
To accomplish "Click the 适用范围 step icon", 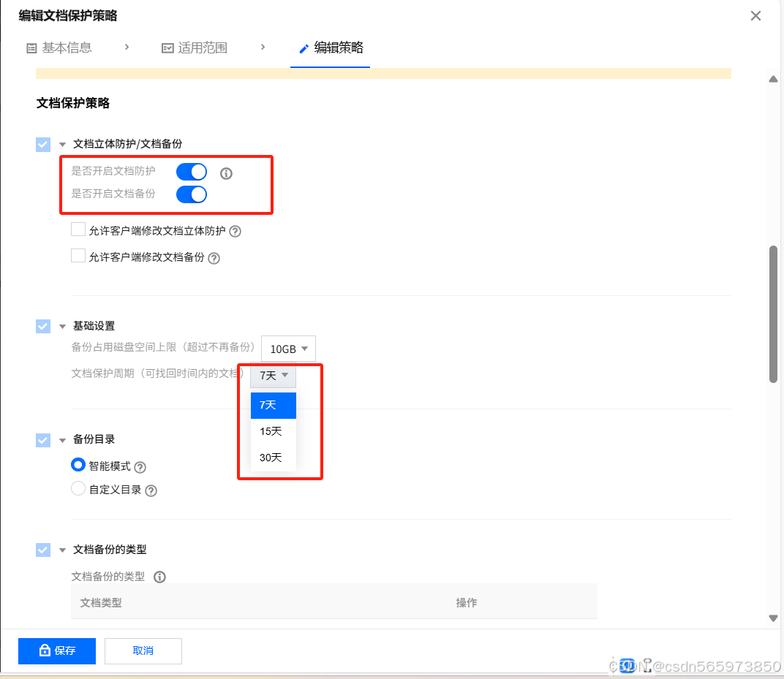I will tap(167, 48).
